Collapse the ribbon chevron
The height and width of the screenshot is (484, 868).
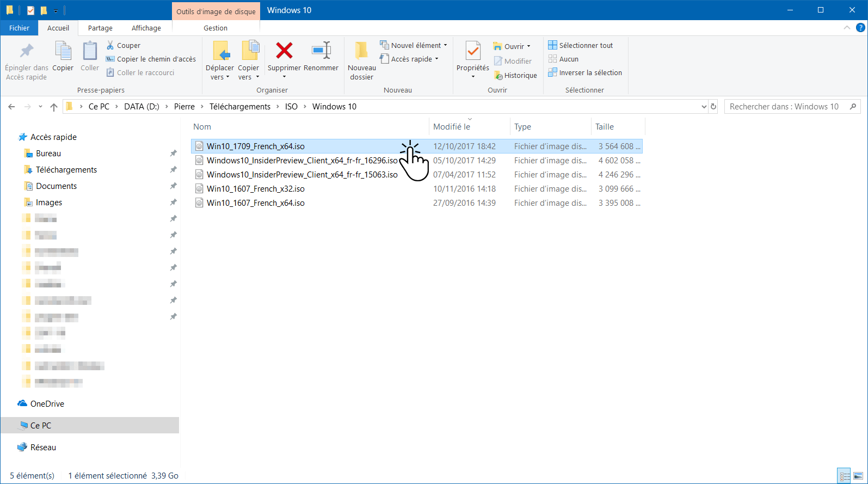tap(847, 28)
